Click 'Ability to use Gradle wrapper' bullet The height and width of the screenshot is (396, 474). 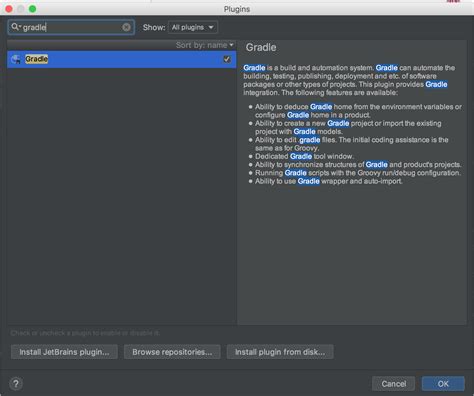click(x=329, y=181)
